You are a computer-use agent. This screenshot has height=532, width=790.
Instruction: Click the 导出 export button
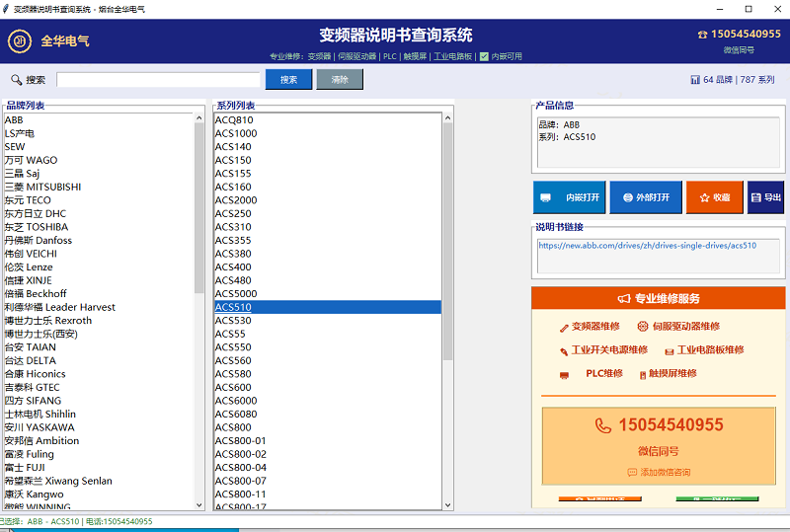(765, 197)
